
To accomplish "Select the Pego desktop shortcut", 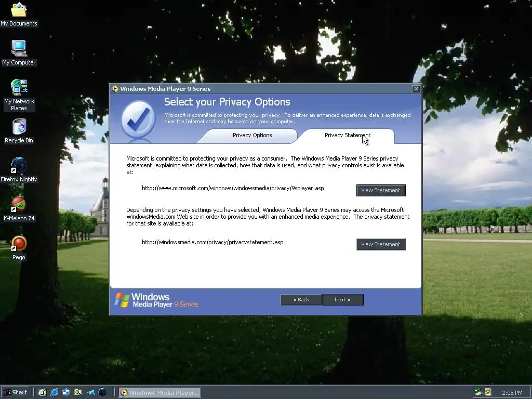I will tap(19, 248).
